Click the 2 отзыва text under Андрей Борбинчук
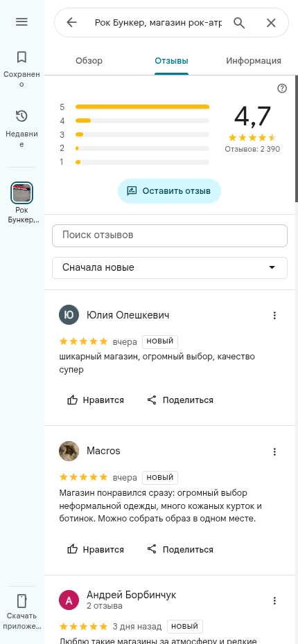This screenshot has height=644, width=298. click(105, 606)
